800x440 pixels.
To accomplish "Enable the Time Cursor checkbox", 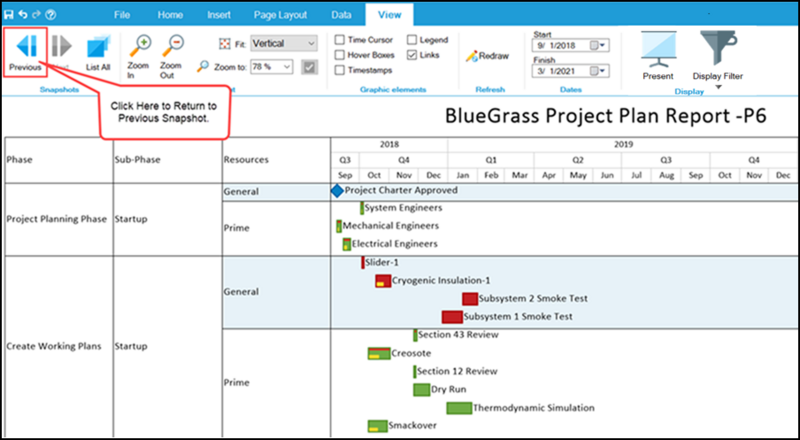I will (339, 40).
